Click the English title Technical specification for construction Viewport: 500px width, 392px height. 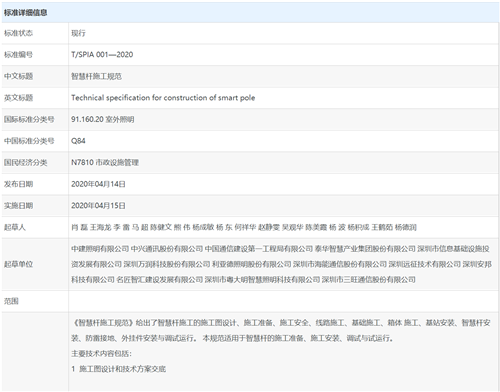point(163,98)
